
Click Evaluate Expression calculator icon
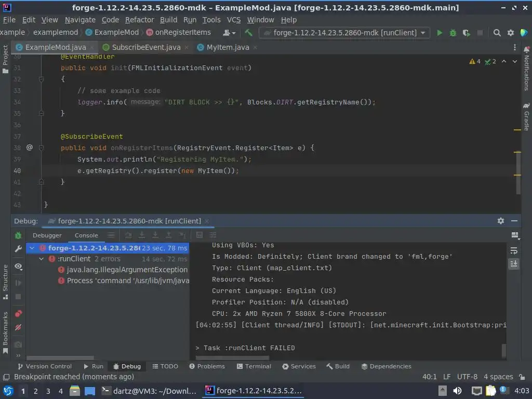point(199,235)
